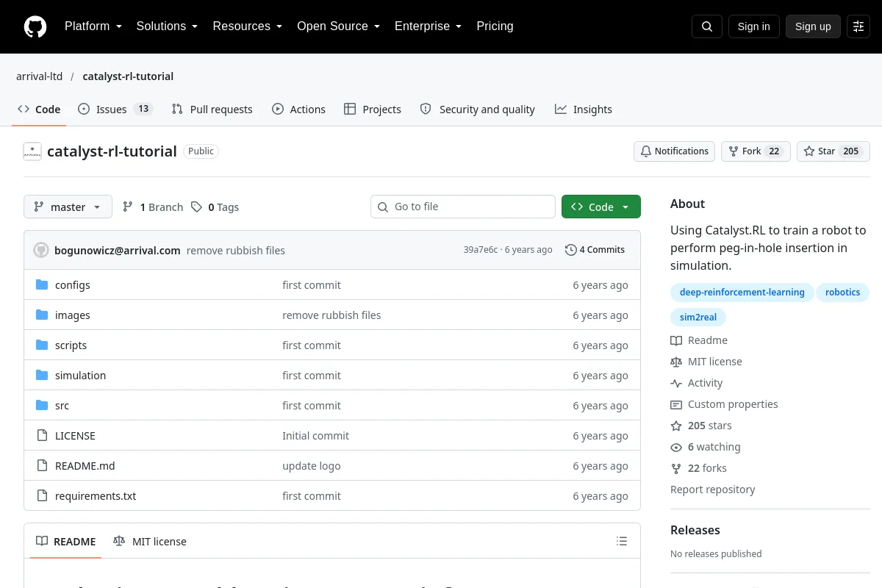Open the 'update logo' commit message
Image resolution: width=882 pixels, height=588 pixels.
pyautogui.click(x=312, y=466)
